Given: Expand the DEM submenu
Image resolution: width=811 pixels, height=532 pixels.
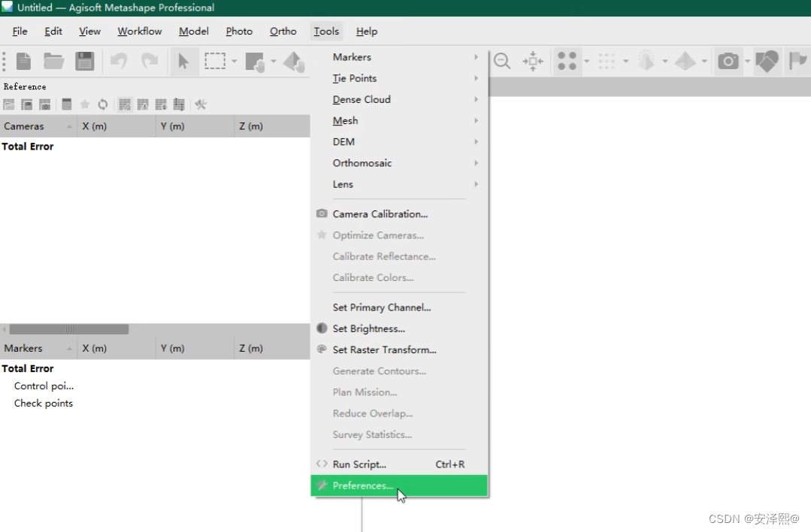Looking at the screenshot, I should point(399,142).
